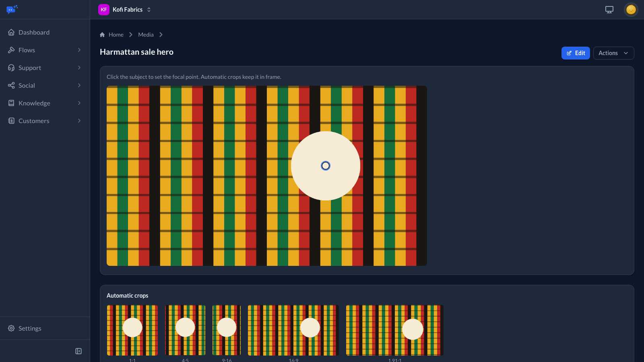The image size is (644, 362).
Task: Expand the Support menu chevron
Action: coord(79,68)
